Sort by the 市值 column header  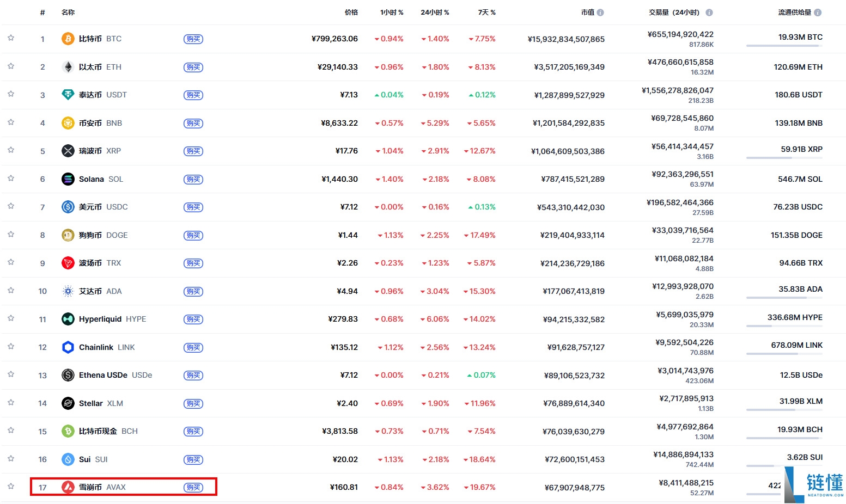pyautogui.click(x=588, y=13)
